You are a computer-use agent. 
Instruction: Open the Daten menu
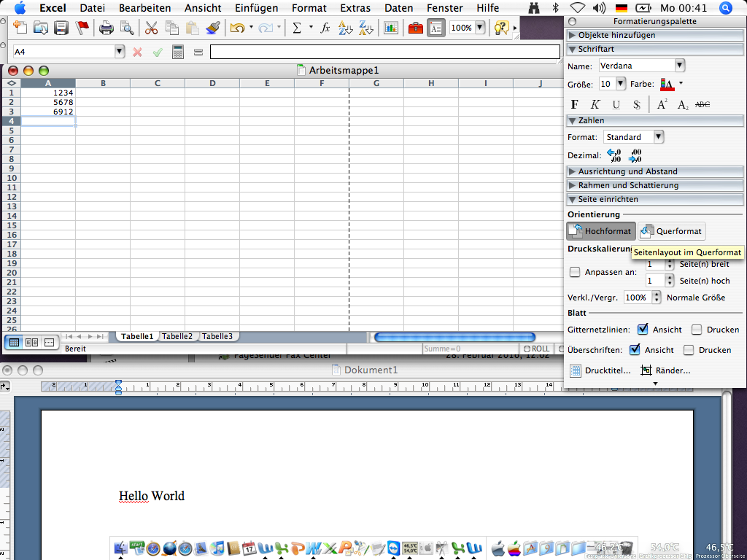399,8
